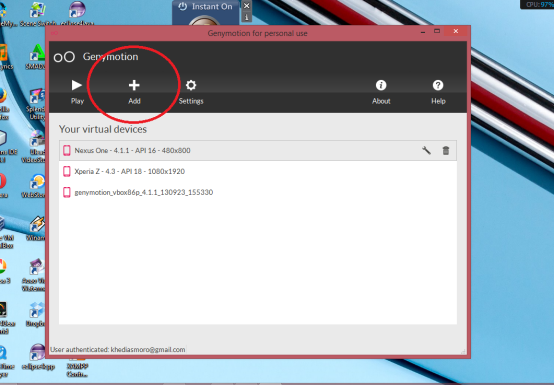Image resolution: width=554 pixels, height=385 pixels.
Task: Click the Genymotion logo circles
Action: [64, 57]
